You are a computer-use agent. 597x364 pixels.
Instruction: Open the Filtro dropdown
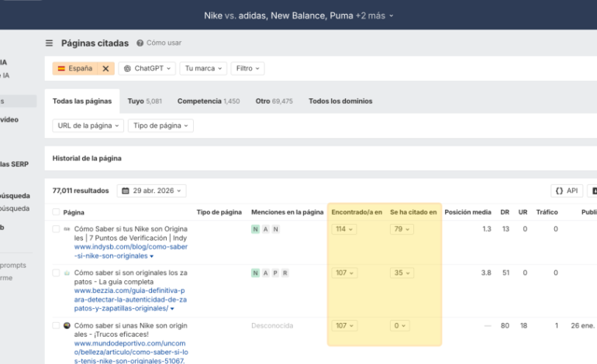pos(247,68)
